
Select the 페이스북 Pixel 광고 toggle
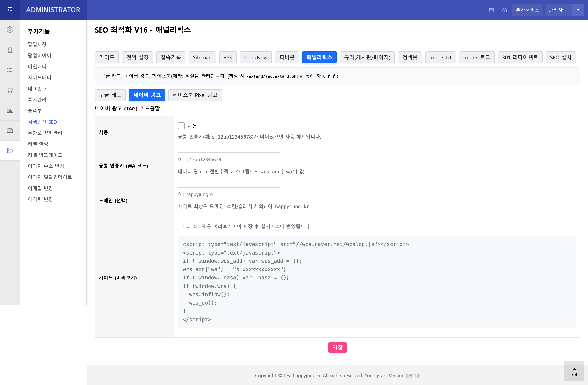pos(195,95)
